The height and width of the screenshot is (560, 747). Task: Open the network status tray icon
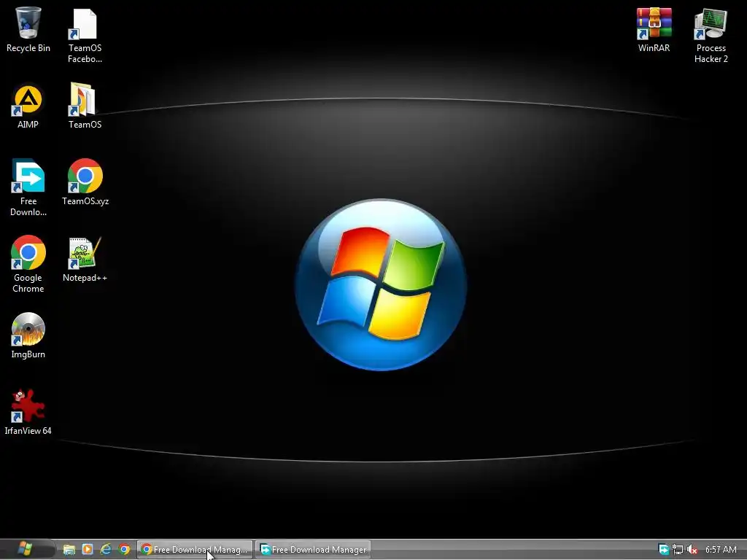[x=678, y=550]
